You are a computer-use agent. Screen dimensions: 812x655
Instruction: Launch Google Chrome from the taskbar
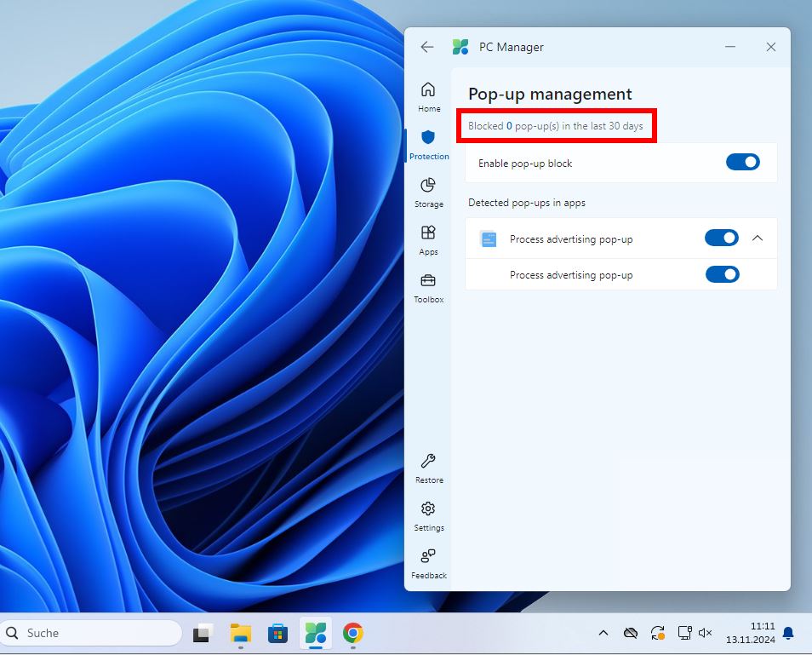click(354, 633)
